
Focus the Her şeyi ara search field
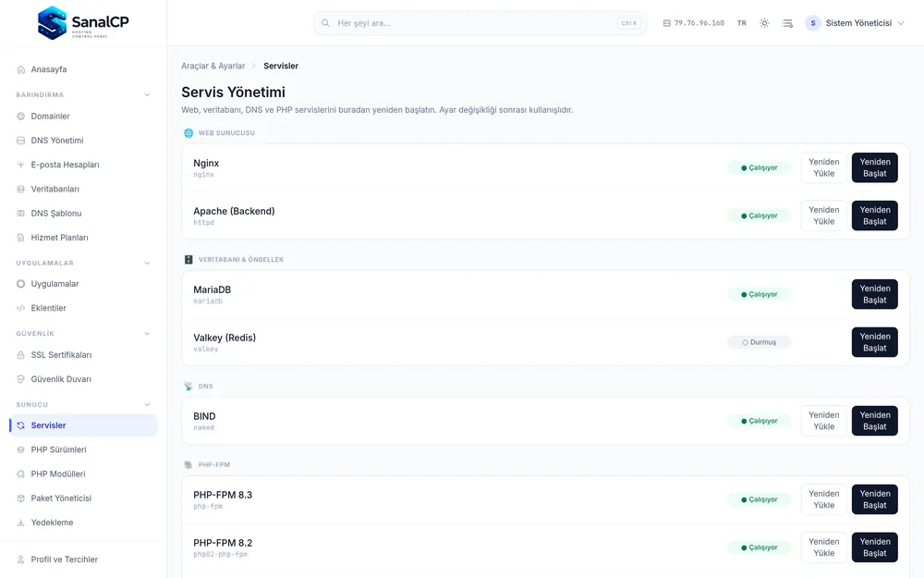(x=480, y=23)
